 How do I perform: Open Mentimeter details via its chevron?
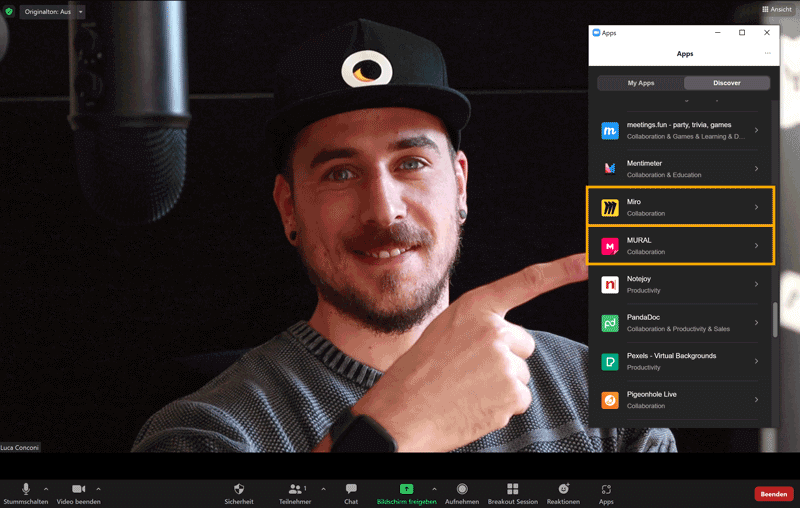[756, 169]
